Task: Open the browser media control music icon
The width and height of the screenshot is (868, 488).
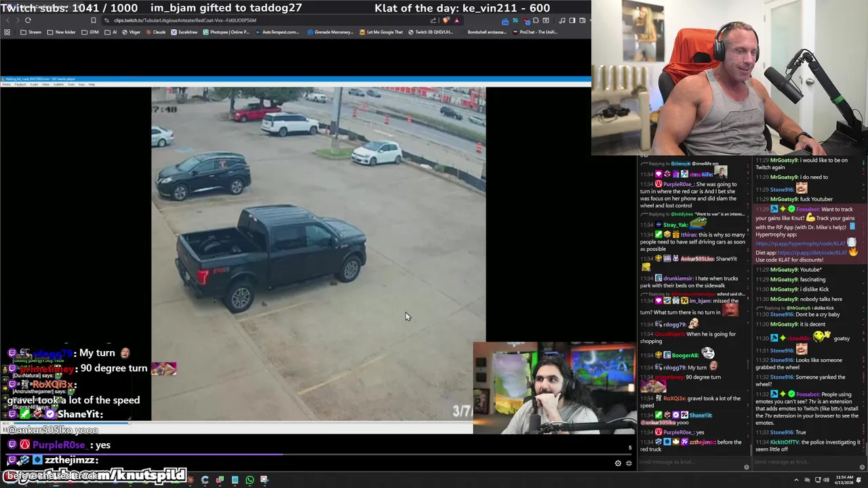Action: tap(562, 20)
